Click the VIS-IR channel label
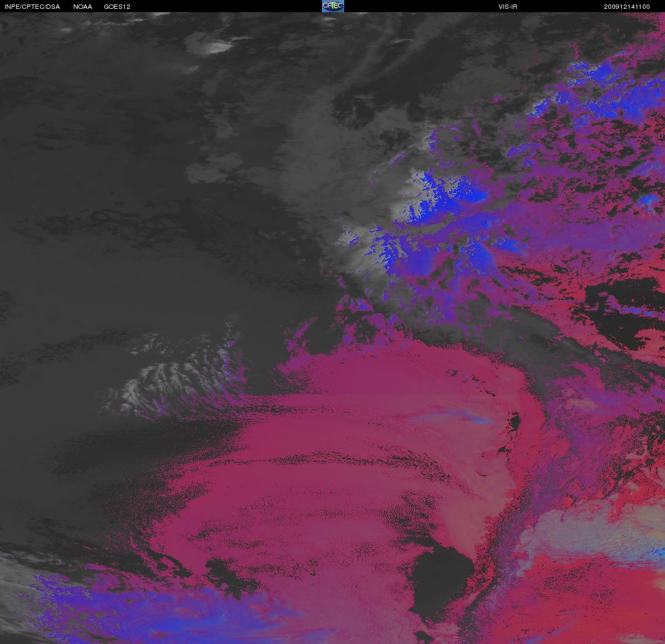Screen dimensions: 665x644 click(508, 7)
